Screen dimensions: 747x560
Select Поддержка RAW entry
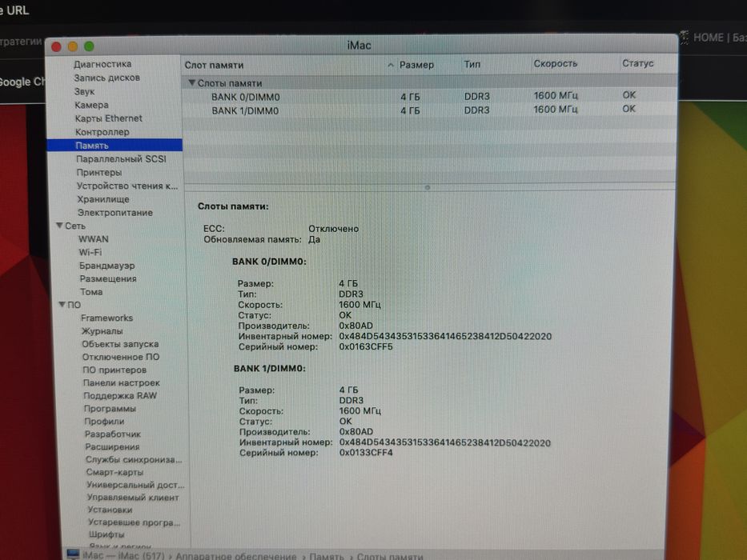click(120, 395)
